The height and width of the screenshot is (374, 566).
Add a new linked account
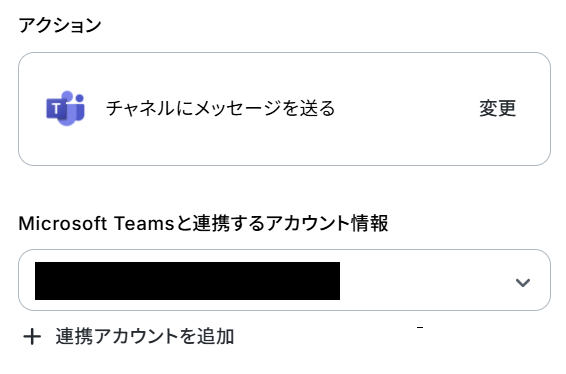pos(129,336)
